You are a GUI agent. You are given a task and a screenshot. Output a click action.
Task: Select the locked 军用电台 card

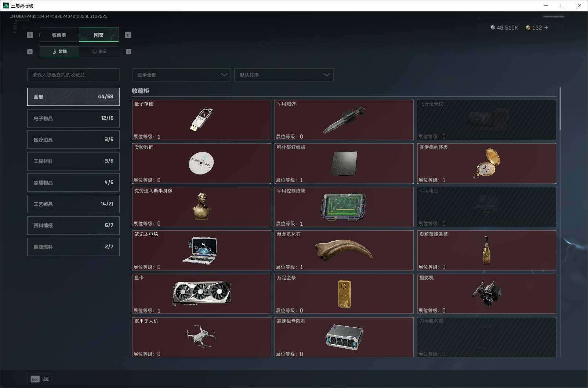[487, 207]
